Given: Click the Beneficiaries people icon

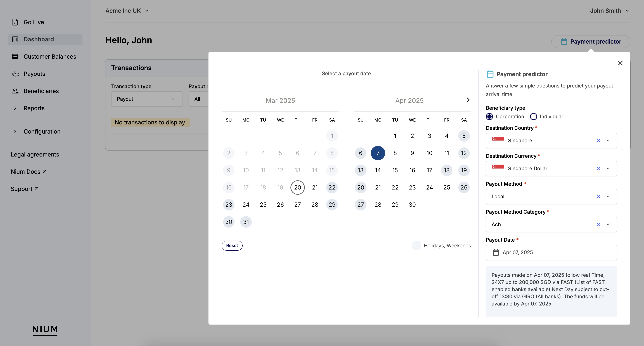Looking at the screenshot, I should [x=15, y=91].
